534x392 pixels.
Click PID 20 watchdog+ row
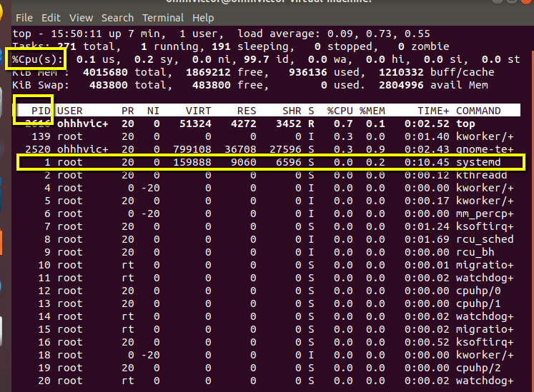coord(267,381)
